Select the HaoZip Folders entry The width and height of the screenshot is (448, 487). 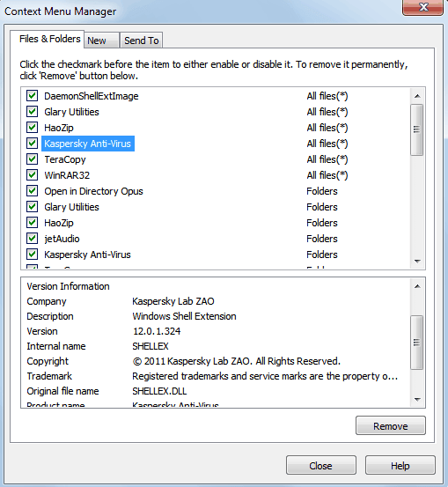pyautogui.click(x=59, y=223)
